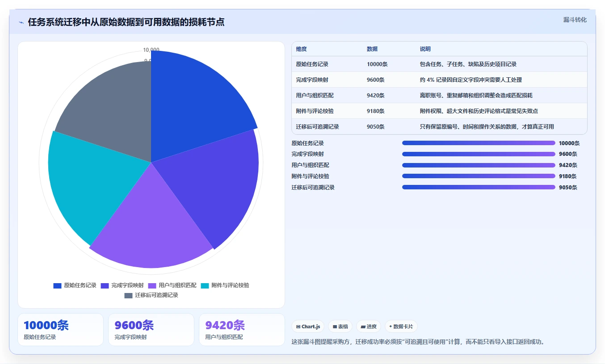Open the 10000条 原始任务记录 data card
This screenshot has width=605, height=364.
[x=60, y=330]
